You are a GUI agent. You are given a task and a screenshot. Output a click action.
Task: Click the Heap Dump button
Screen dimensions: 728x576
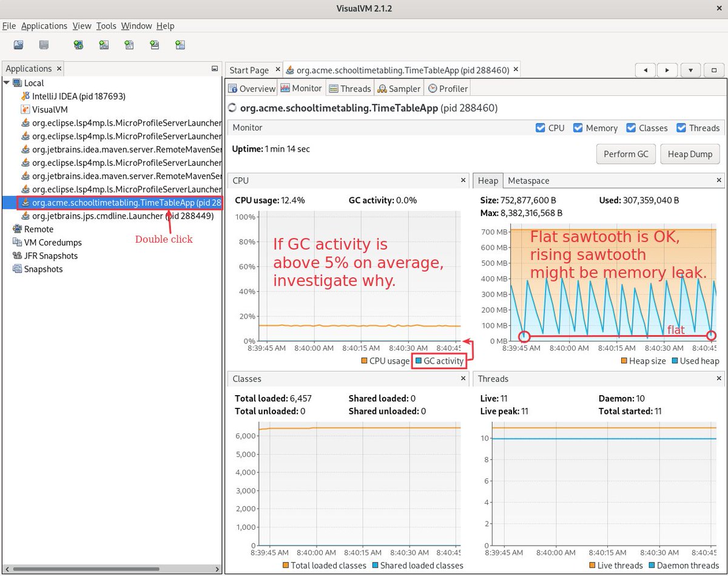click(x=690, y=154)
